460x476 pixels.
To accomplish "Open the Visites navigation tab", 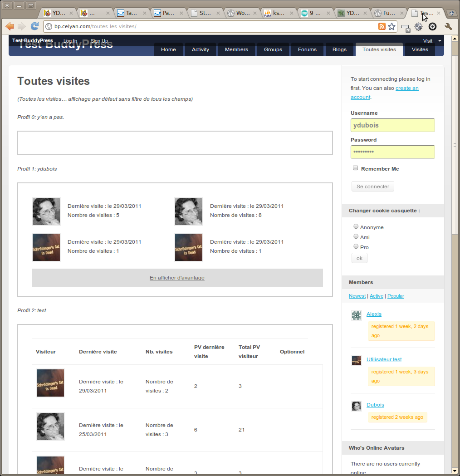I will pyautogui.click(x=420, y=50).
